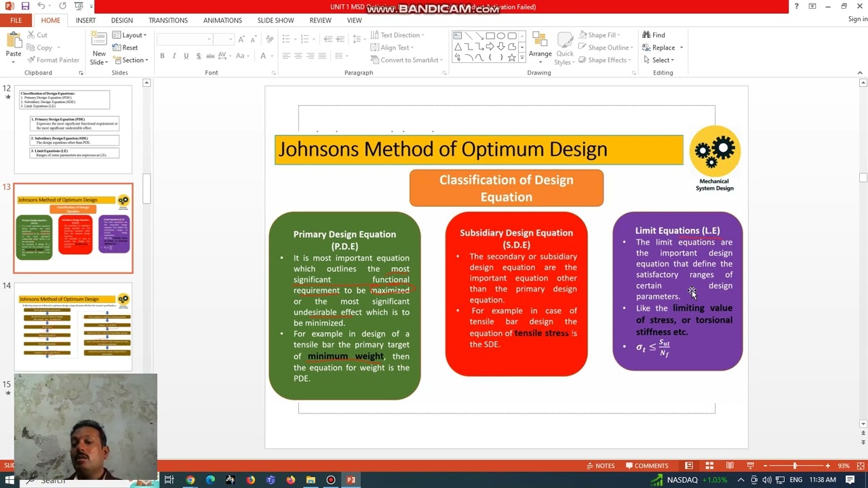This screenshot has height=488, width=868.
Task: Open the COMMENTS pane from status bar
Action: tap(646, 466)
